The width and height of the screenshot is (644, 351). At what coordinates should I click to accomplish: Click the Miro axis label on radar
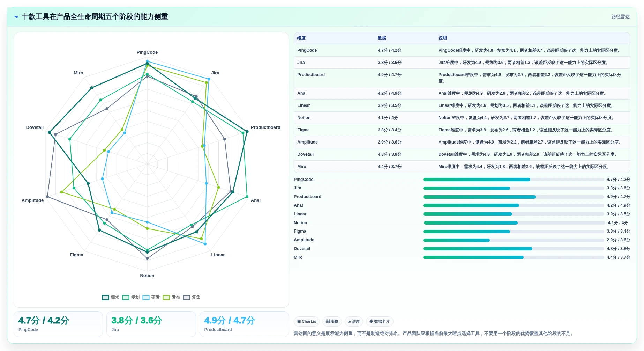[x=78, y=73]
